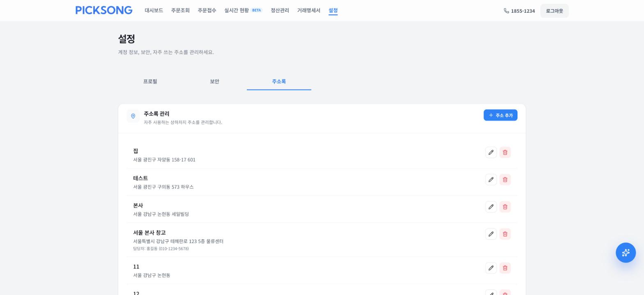
Task: Go to 주문조회 in navigation
Action: [x=180, y=10]
